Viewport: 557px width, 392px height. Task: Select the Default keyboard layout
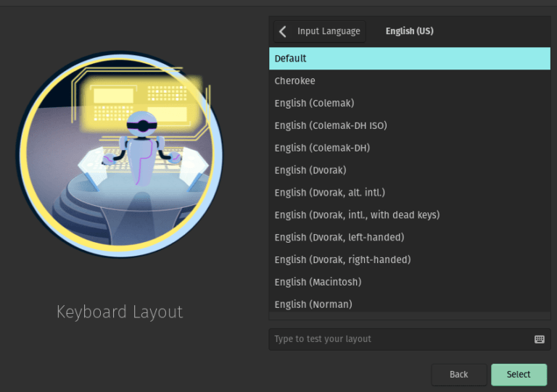(x=409, y=59)
